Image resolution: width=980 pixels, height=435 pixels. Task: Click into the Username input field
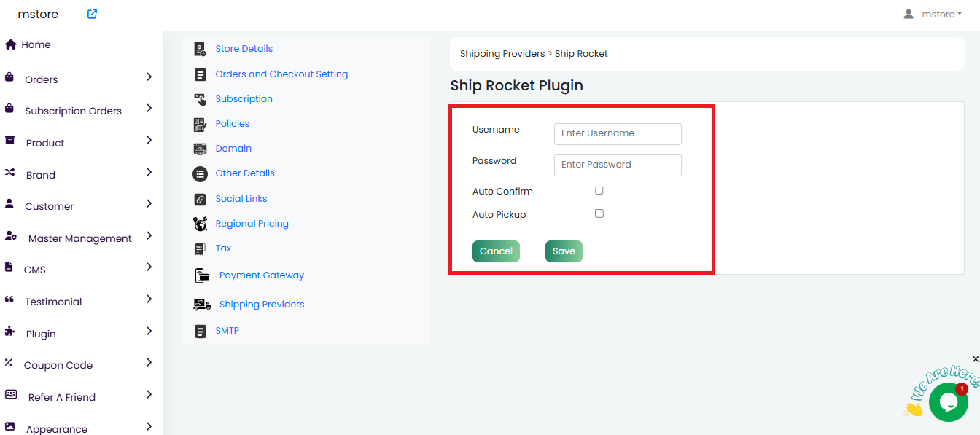click(x=618, y=133)
